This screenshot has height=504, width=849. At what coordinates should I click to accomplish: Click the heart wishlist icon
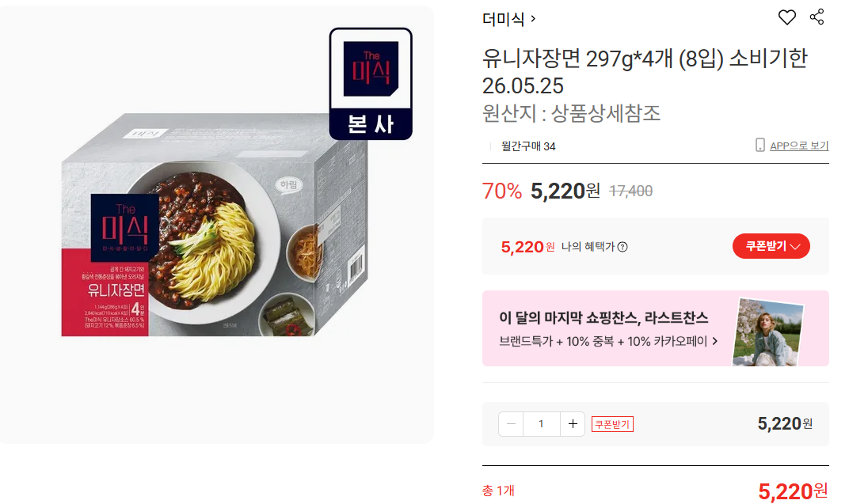[786, 17]
